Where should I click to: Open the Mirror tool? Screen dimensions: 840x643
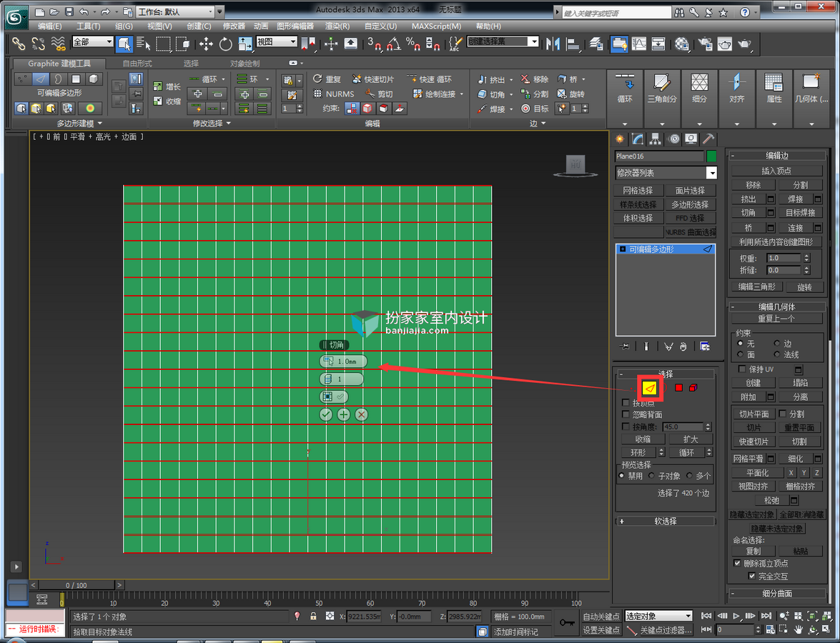pyautogui.click(x=553, y=44)
